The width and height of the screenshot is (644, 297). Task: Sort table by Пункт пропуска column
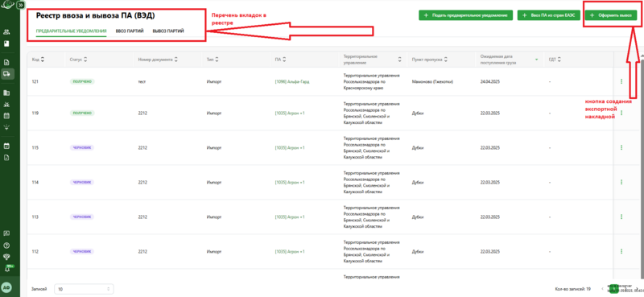click(x=446, y=60)
